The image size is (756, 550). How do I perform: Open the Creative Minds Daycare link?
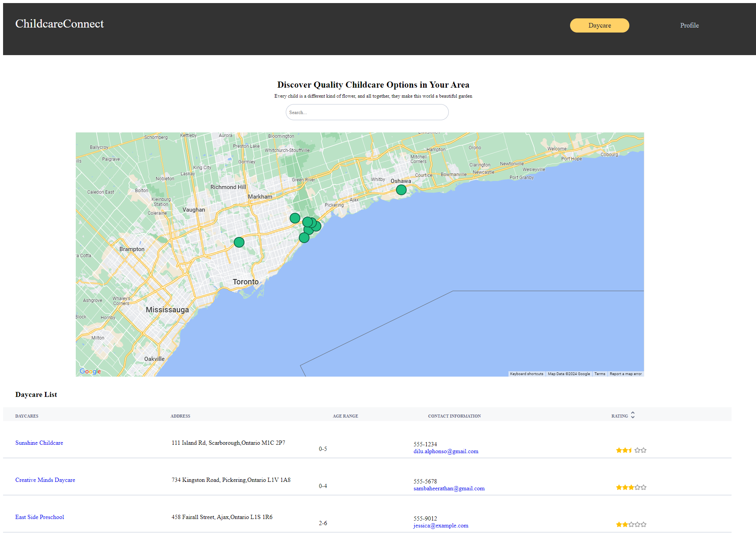point(45,480)
